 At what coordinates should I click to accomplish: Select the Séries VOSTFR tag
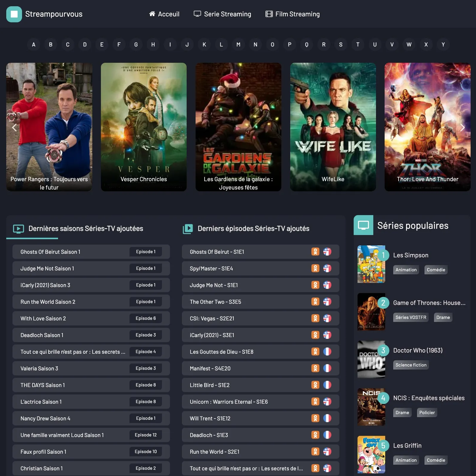(x=411, y=317)
